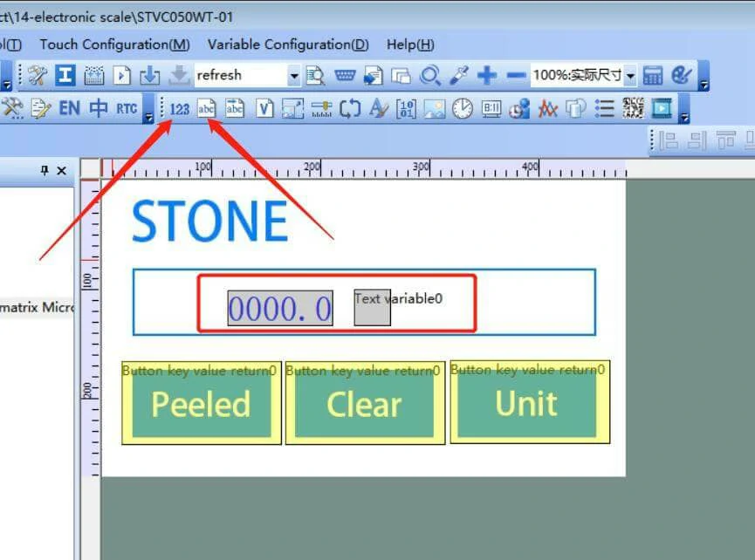This screenshot has width=755, height=560.
Task: Toggle the side panel pin
Action: coord(45,170)
